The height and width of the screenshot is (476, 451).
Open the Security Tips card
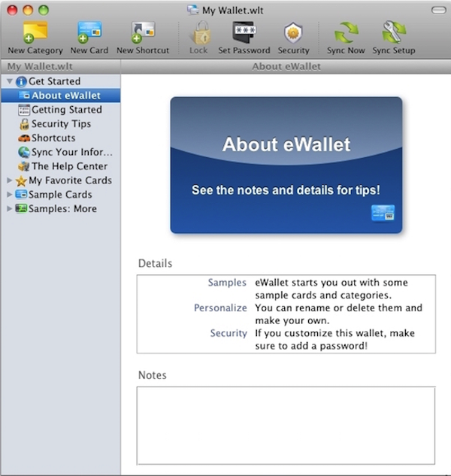pyautogui.click(x=60, y=124)
